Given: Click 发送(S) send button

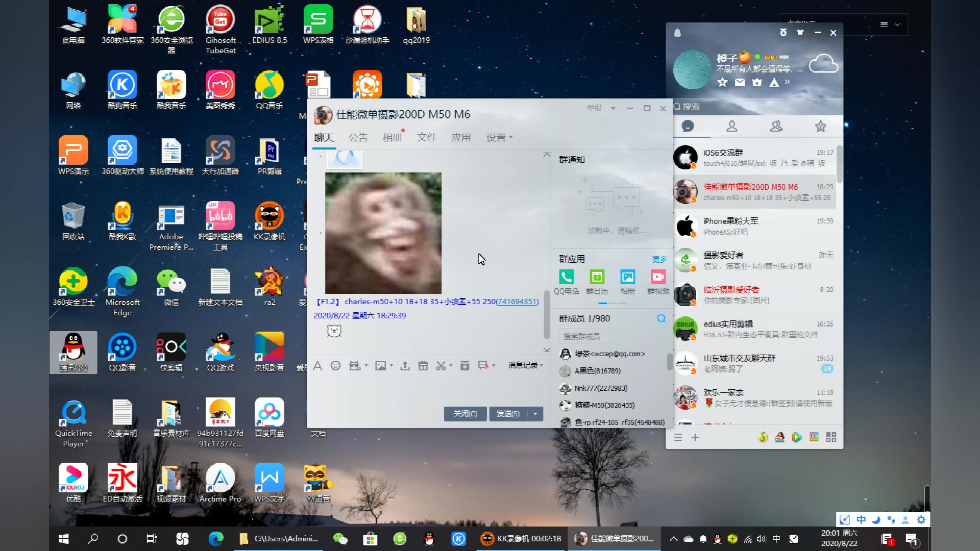Looking at the screenshot, I should click(x=508, y=414).
